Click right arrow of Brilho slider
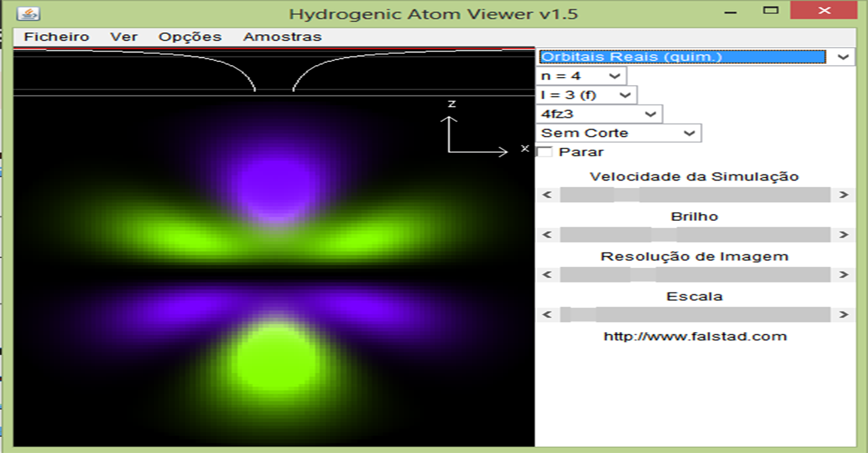The image size is (868, 453). 844,235
